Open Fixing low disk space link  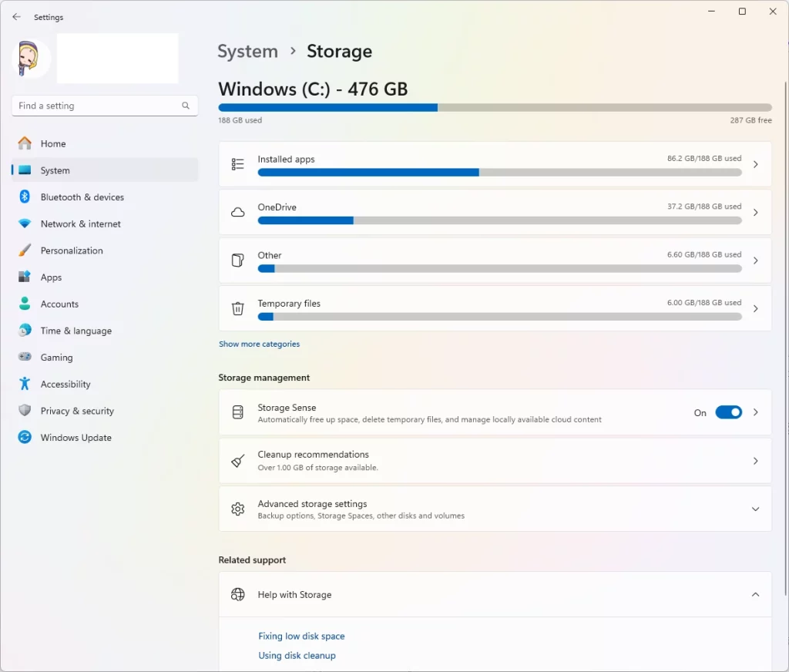(301, 637)
